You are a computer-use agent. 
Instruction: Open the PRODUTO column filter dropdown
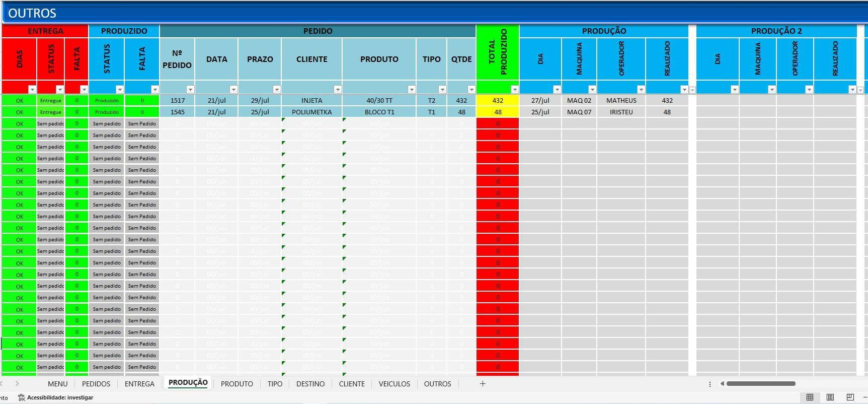tap(412, 90)
